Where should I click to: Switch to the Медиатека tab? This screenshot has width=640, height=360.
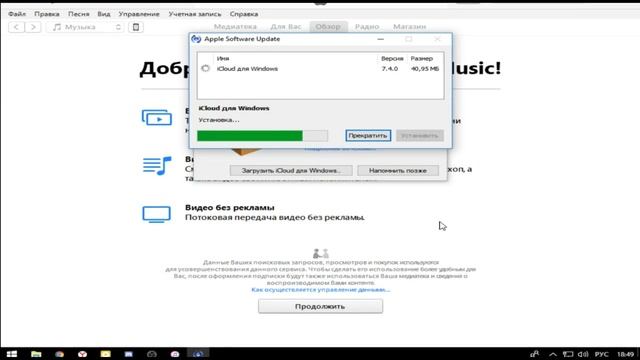pos(235,27)
